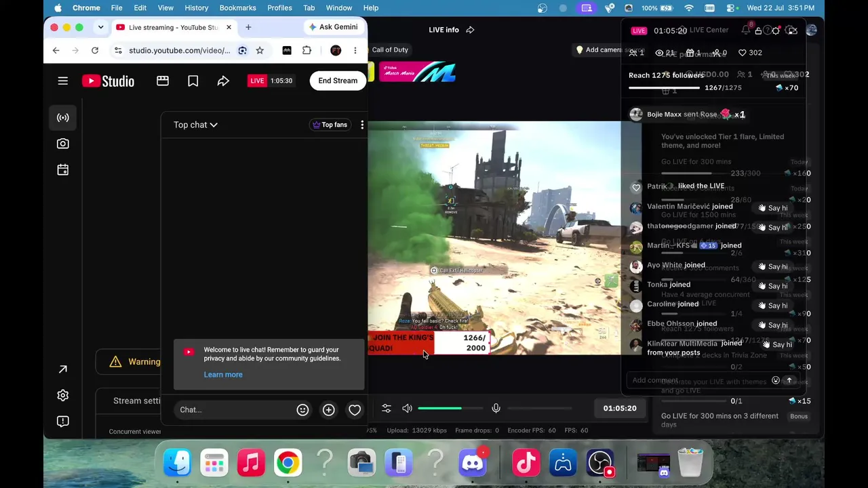Image resolution: width=868 pixels, height=488 pixels.
Task: Click the Top fans button
Action: (x=330, y=125)
